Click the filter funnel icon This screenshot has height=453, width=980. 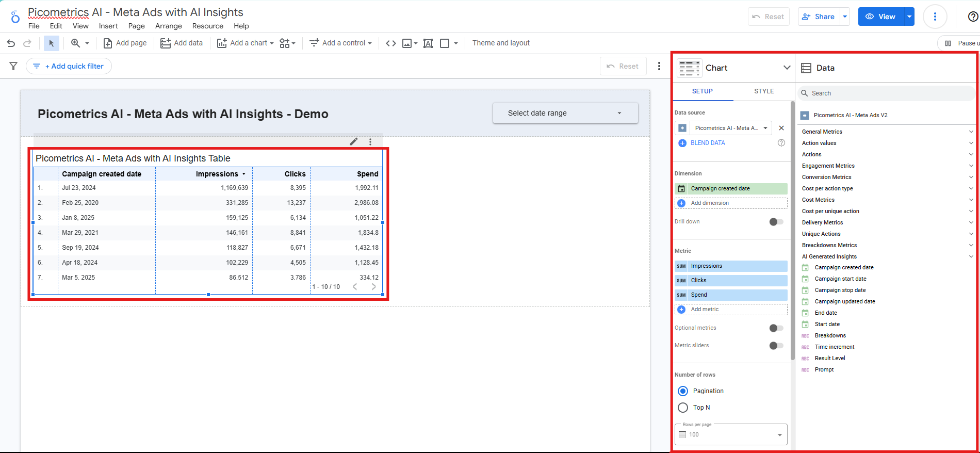[x=13, y=66]
